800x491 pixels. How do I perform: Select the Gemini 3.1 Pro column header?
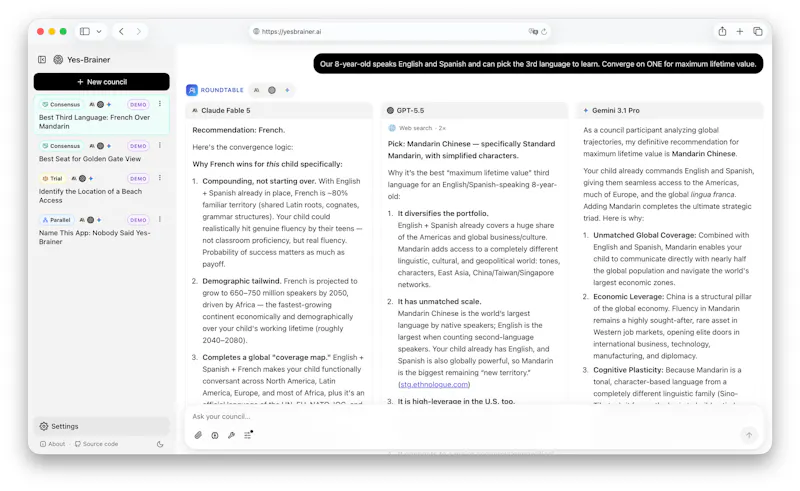670,110
